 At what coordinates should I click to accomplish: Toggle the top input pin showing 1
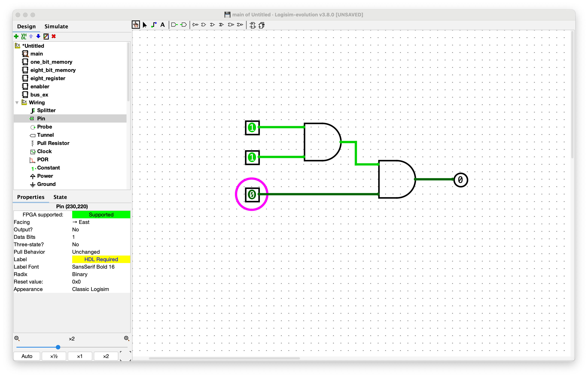pos(252,128)
